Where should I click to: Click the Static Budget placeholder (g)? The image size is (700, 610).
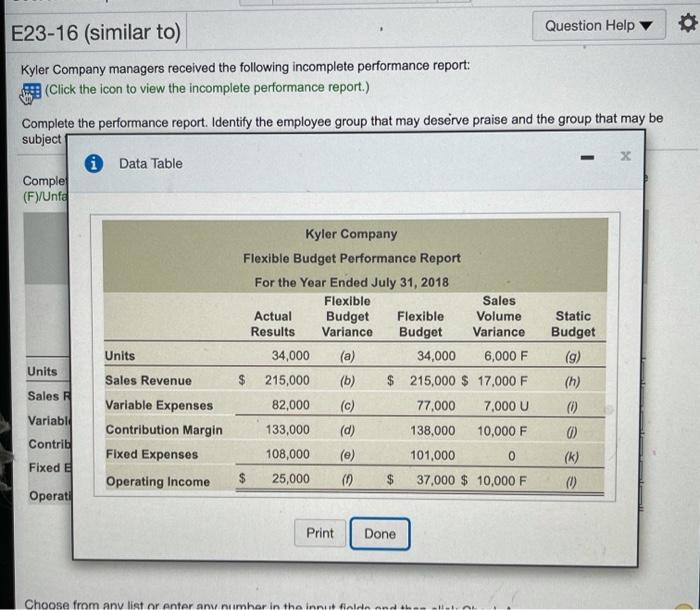572,357
